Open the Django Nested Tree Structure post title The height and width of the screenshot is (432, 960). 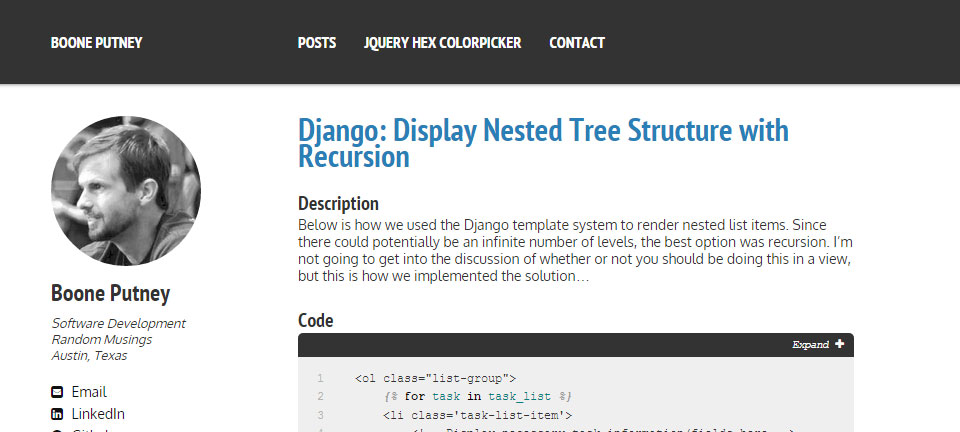pos(543,143)
